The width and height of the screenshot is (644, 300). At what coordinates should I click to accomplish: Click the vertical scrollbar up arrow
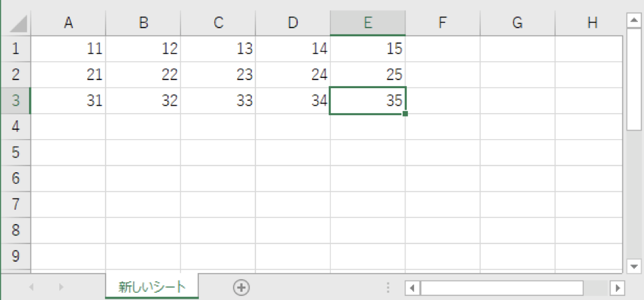click(x=634, y=21)
